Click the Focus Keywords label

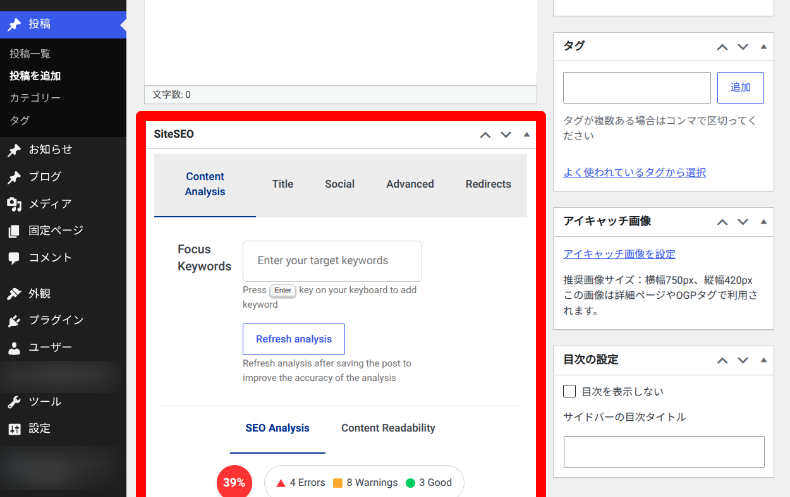[204, 258]
